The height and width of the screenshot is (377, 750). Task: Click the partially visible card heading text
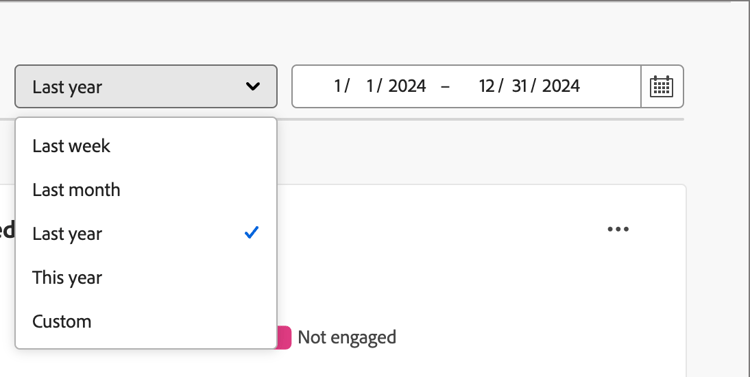(x=8, y=230)
